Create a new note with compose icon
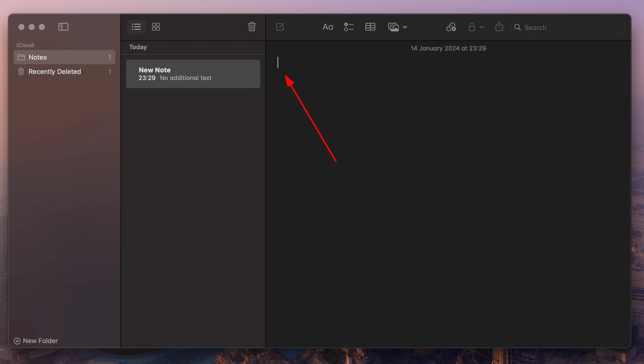 point(280,27)
